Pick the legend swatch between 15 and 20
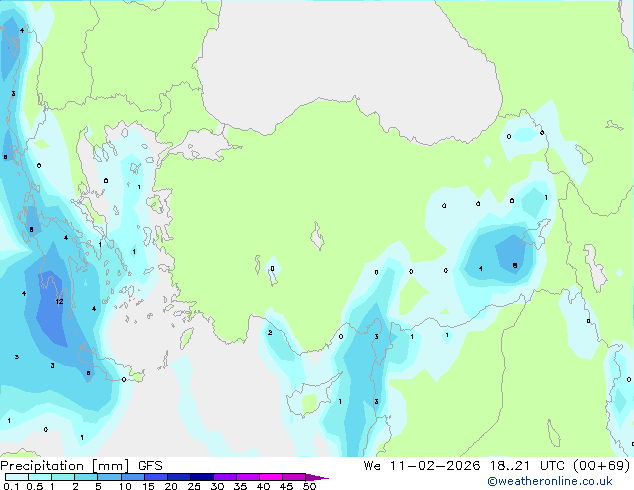 point(155,477)
